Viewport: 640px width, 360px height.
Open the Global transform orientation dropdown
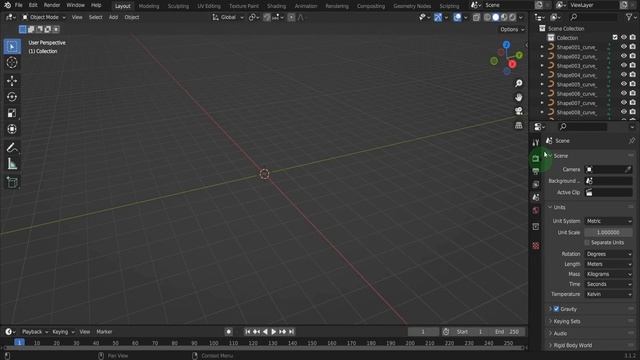tap(228, 17)
